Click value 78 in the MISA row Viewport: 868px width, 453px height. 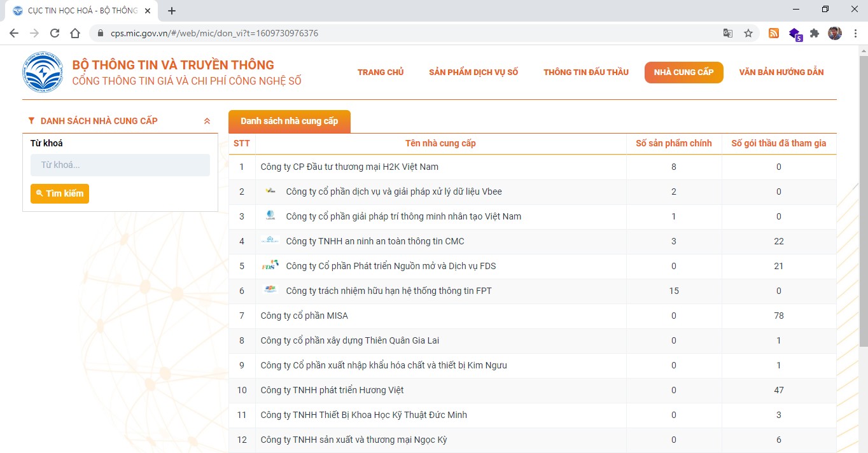coord(779,316)
